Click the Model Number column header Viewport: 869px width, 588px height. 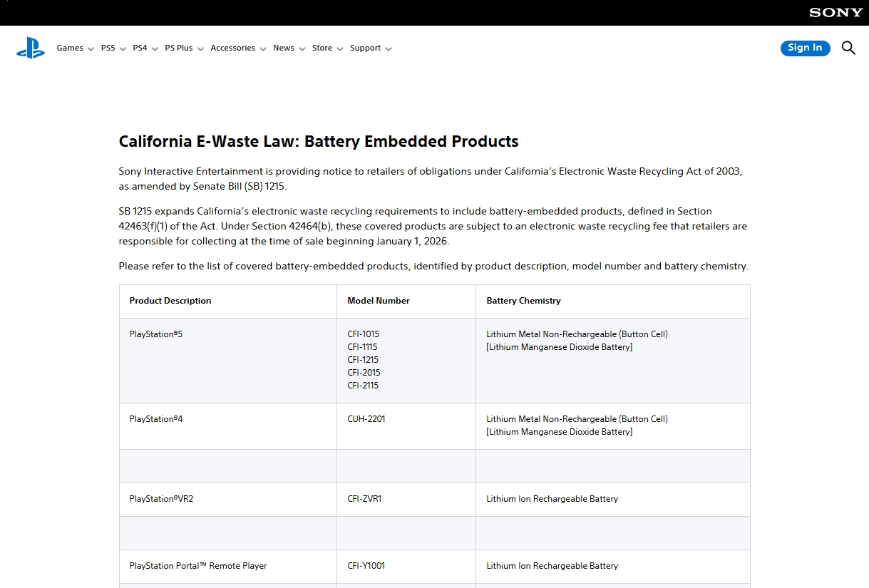tap(379, 301)
